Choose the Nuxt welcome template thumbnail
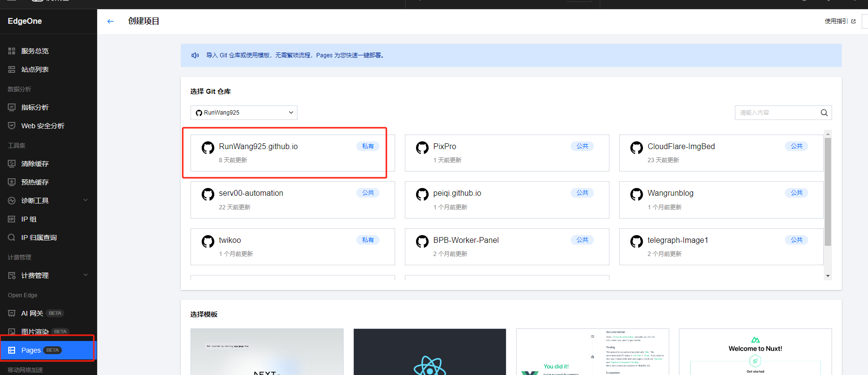 point(755,352)
